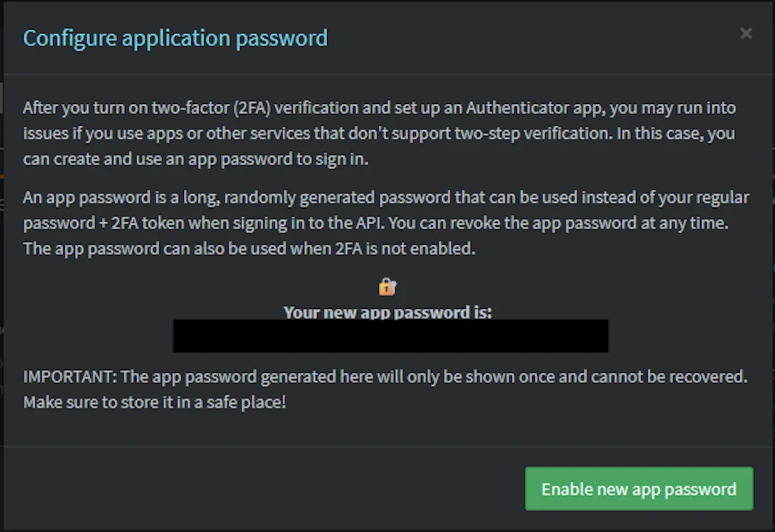Click the Your new app password is label
Image resolution: width=775 pixels, height=532 pixels.
click(387, 312)
